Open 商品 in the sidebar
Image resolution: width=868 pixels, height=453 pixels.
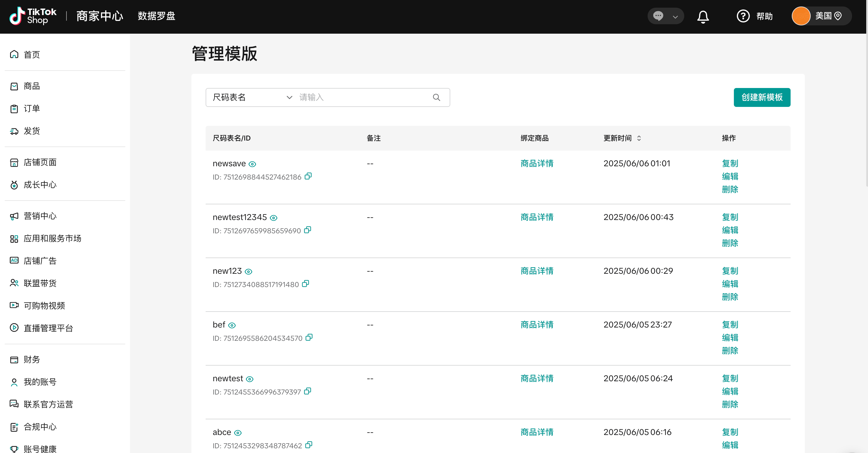pyautogui.click(x=32, y=86)
